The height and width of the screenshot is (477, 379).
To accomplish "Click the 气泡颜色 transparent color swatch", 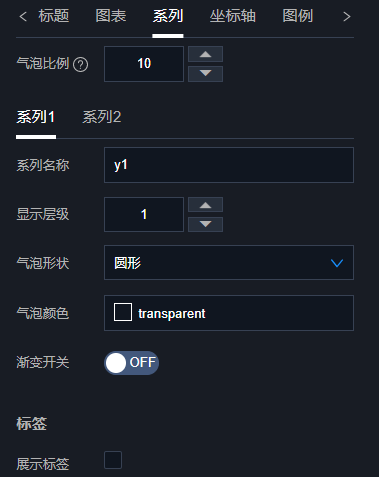I will (123, 312).
